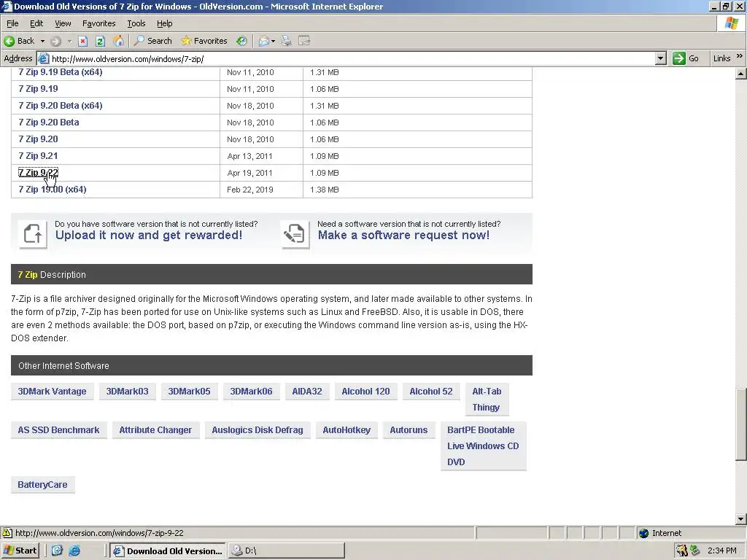Open the BartPE Bootable Live Windows CD tag
Viewport: 747px width, 560px height.
[x=483, y=446]
